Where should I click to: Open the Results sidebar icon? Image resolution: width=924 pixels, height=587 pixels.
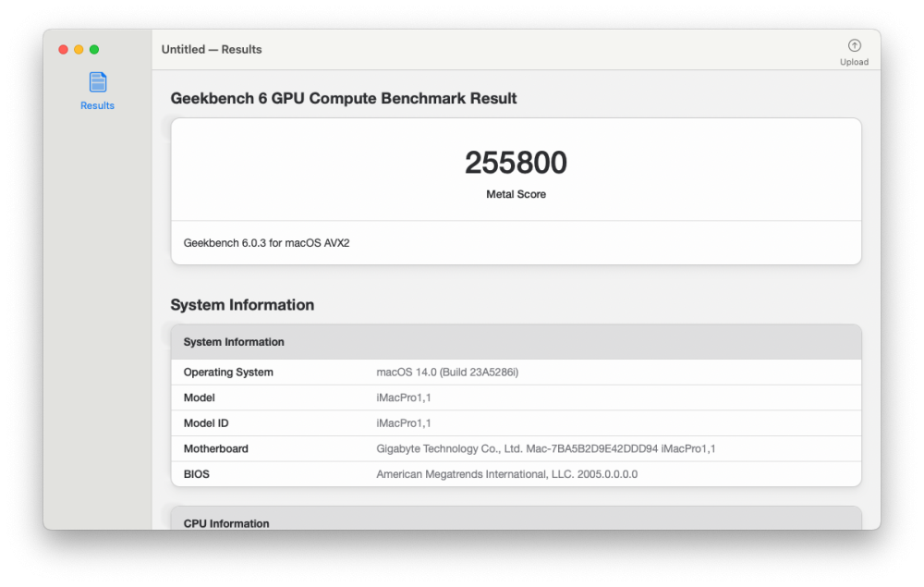tap(98, 82)
